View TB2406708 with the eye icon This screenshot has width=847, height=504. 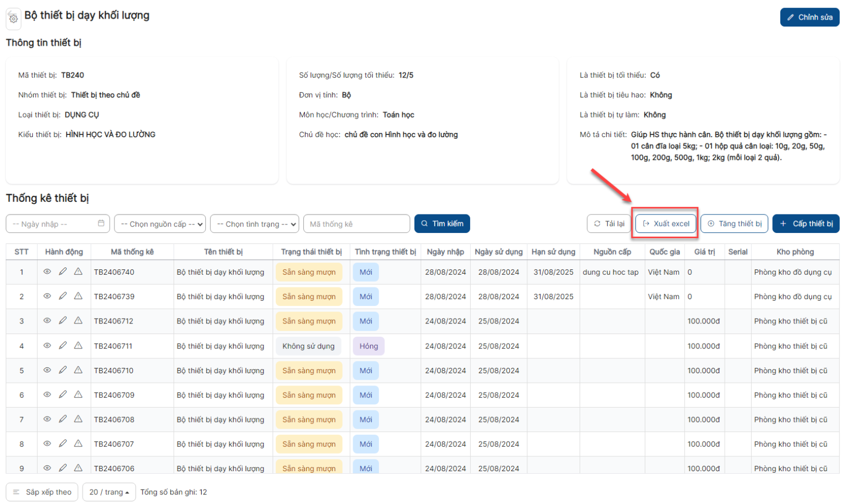(47, 419)
